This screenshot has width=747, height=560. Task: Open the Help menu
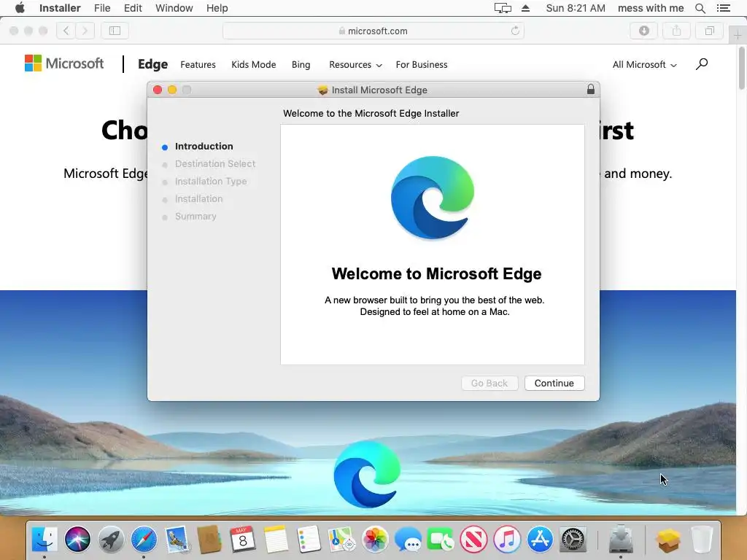[x=217, y=8]
